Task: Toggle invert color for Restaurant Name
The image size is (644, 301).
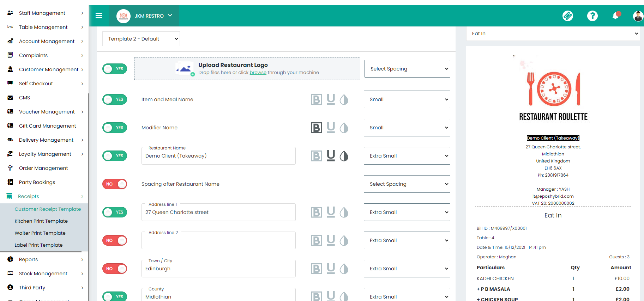Action: [x=344, y=156]
